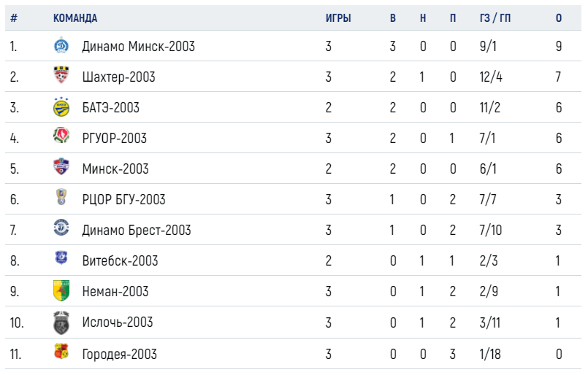This screenshot has height=375, width=588.
Task: Select the О points column header
Action: click(559, 18)
